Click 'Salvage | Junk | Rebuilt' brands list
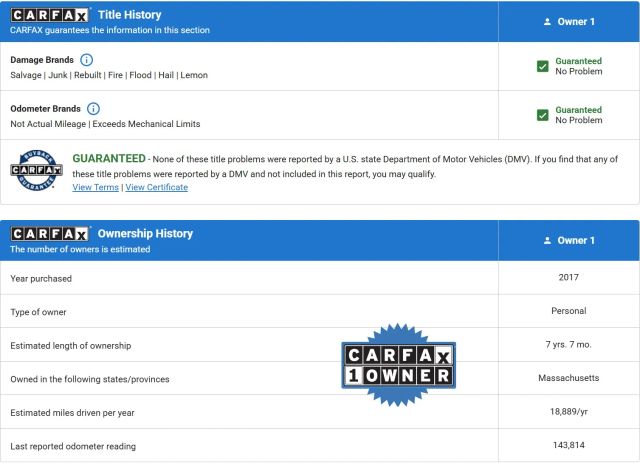640x463 pixels. pyautogui.click(x=109, y=75)
